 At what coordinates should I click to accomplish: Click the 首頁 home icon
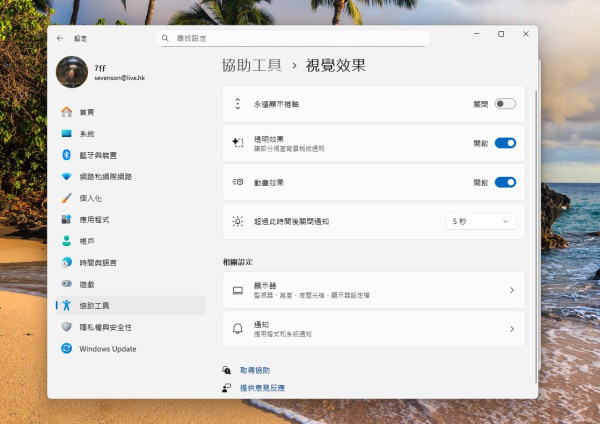point(67,112)
